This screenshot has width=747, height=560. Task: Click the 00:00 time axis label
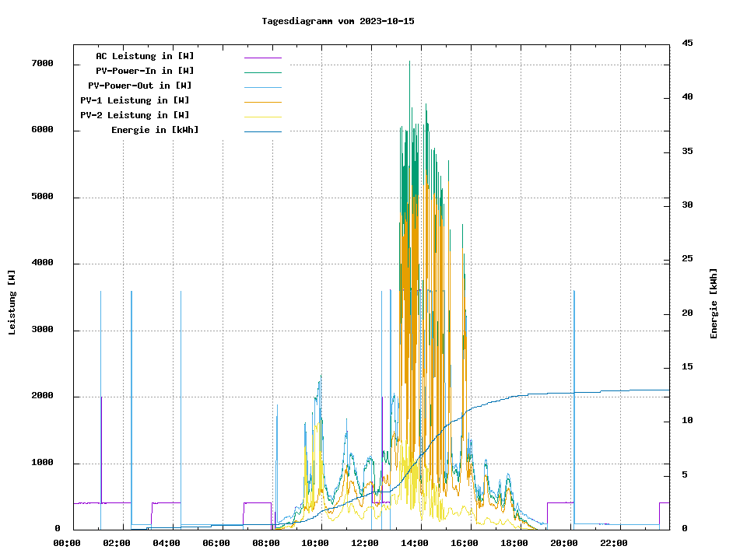coord(66,543)
